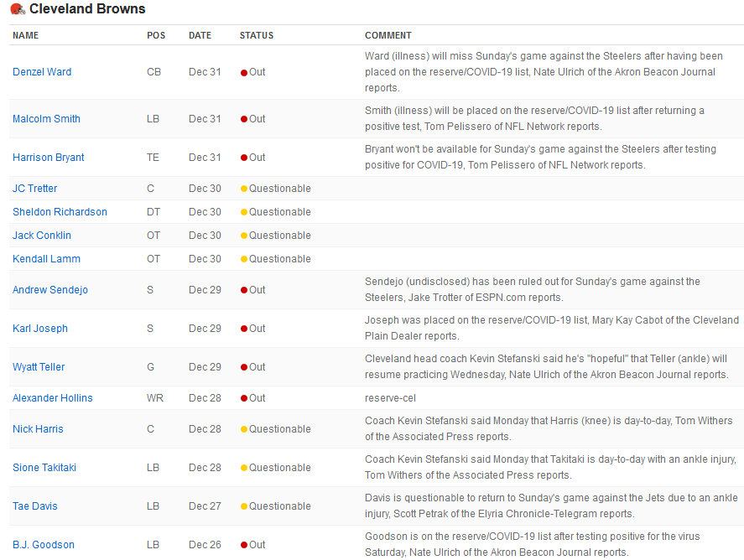This screenshot has width=744, height=560.
Task: Select the JC Tretter link
Action: 34,189
